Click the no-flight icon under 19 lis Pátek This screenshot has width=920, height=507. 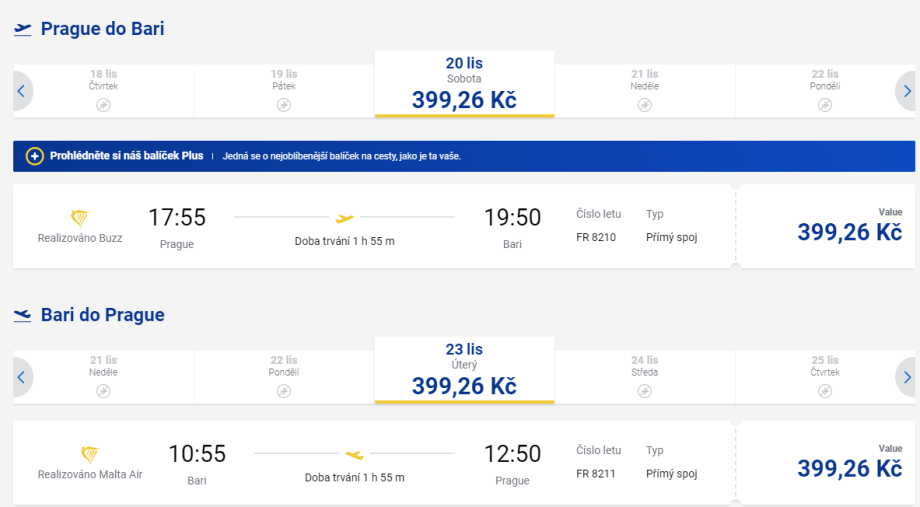[284, 105]
